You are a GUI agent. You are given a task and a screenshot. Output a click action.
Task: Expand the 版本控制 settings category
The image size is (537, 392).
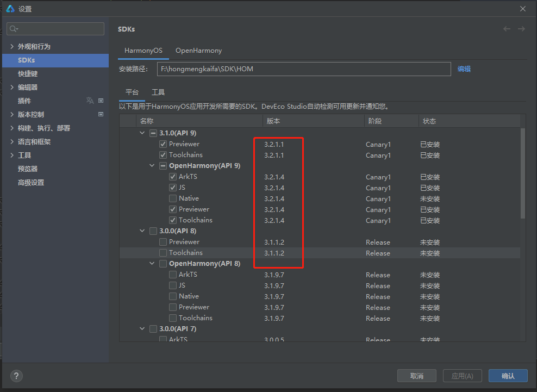click(12, 114)
